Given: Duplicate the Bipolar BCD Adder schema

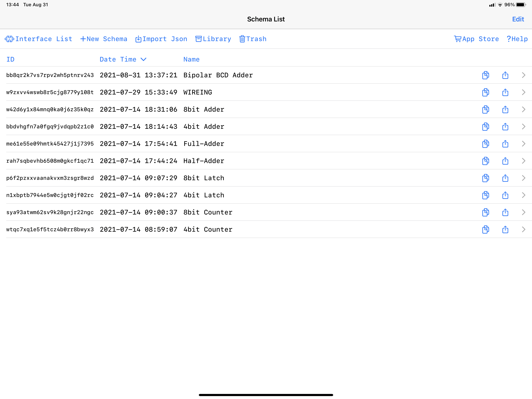Looking at the screenshot, I should tap(485, 75).
